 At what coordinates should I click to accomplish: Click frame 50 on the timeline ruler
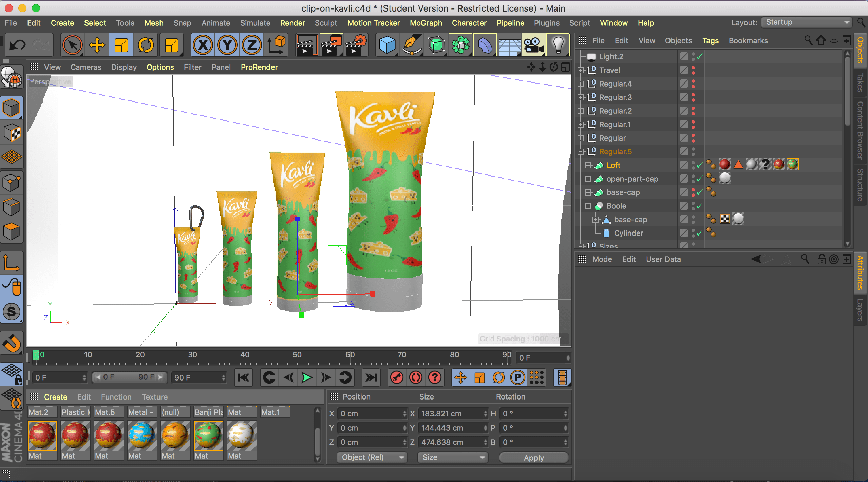(297, 355)
